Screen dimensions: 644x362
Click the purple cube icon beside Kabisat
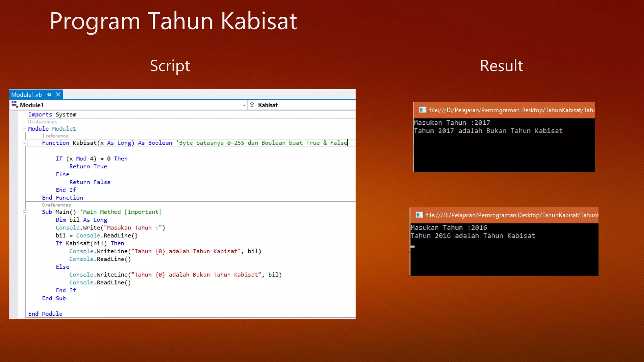[x=252, y=105]
